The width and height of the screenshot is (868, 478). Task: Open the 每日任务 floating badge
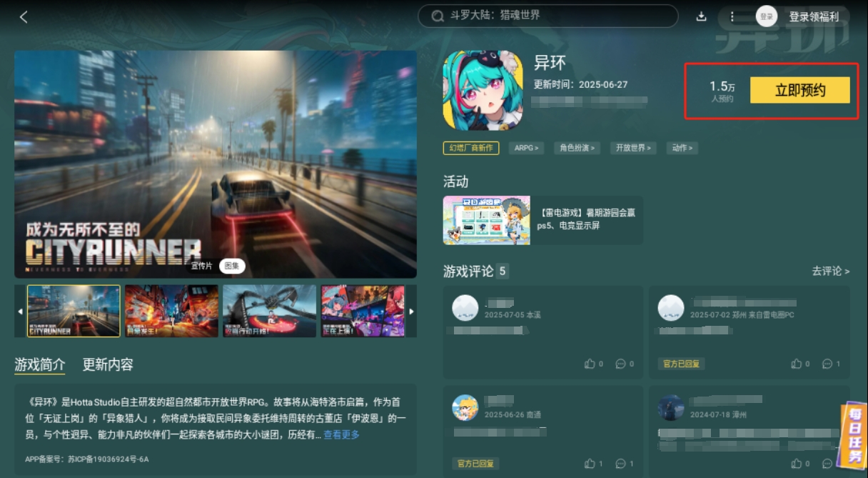[x=854, y=435]
